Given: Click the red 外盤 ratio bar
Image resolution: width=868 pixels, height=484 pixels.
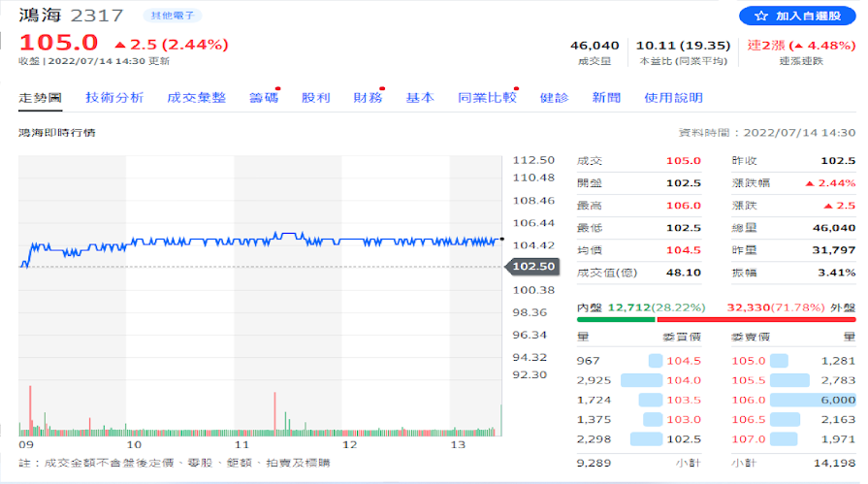Looking at the screenshot, I should (755, 319).
